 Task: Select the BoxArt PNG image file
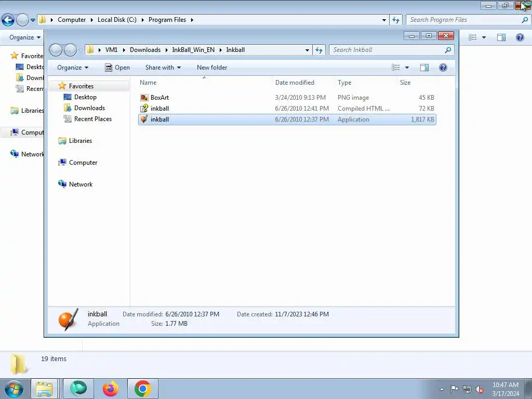click(287, 97)
